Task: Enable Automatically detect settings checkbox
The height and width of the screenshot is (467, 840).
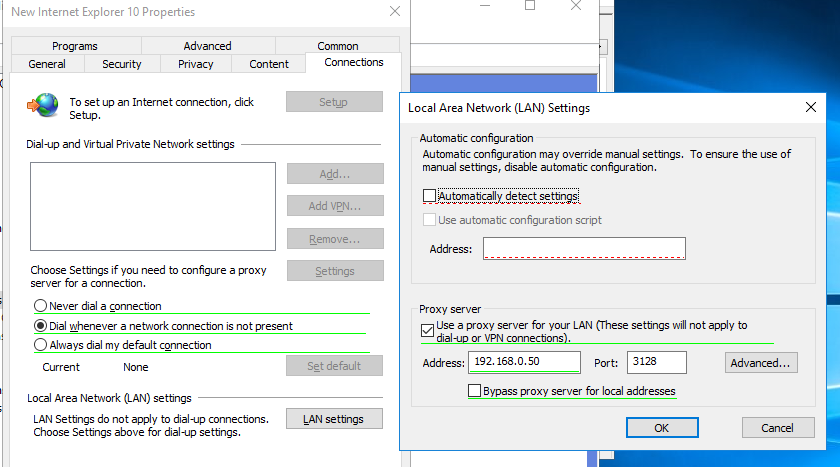Action: coord(429,196)
